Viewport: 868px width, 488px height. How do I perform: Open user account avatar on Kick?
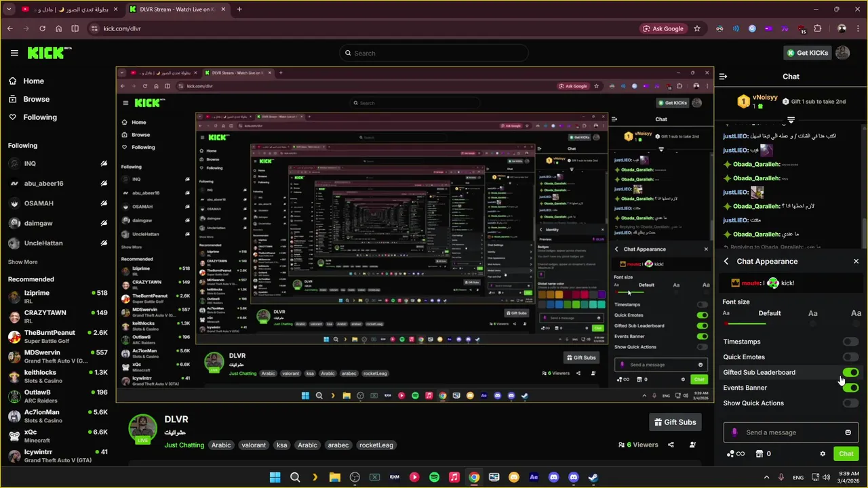coord(842,53)
